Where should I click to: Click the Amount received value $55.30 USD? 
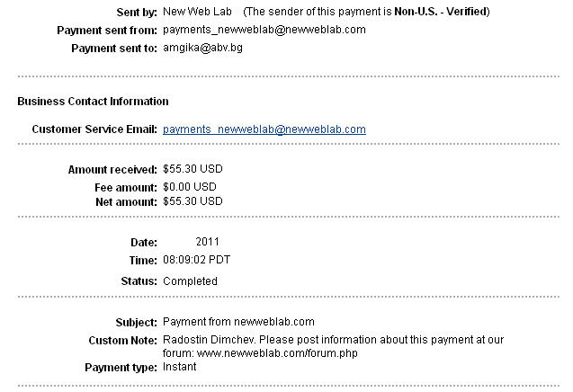[192, 169]
